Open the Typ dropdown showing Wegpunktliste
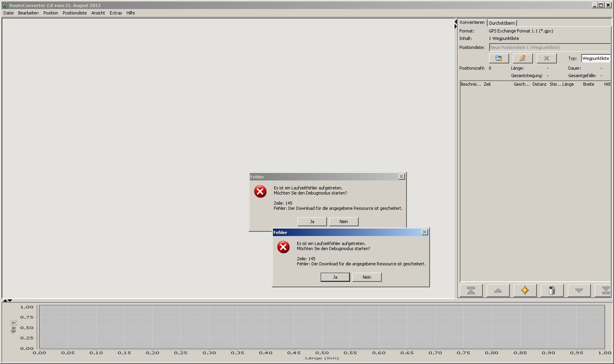614x364 pixels. (x=595, y=58)
